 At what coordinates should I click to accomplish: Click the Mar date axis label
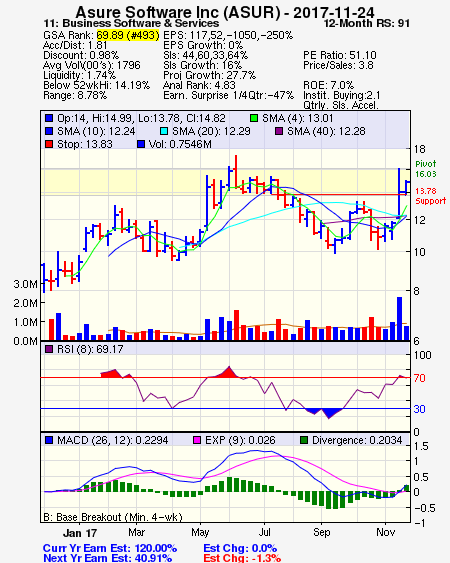coord(136,532)
